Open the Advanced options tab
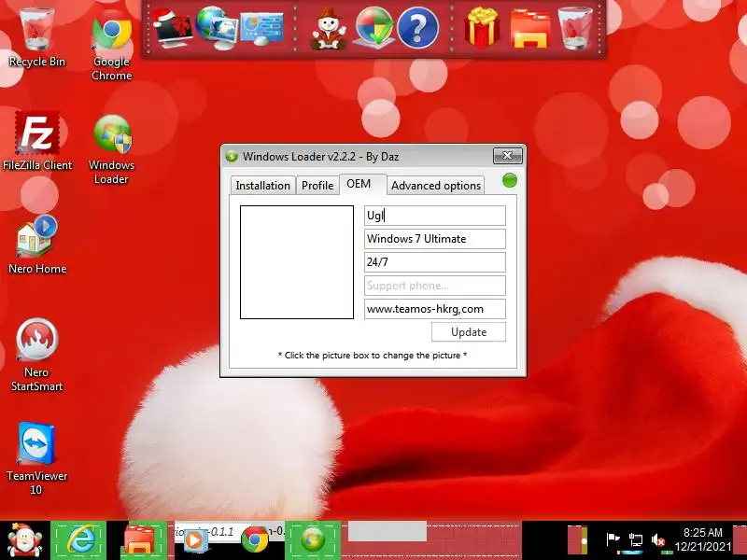This screenshot has height=560, width=747. [436, 185]
